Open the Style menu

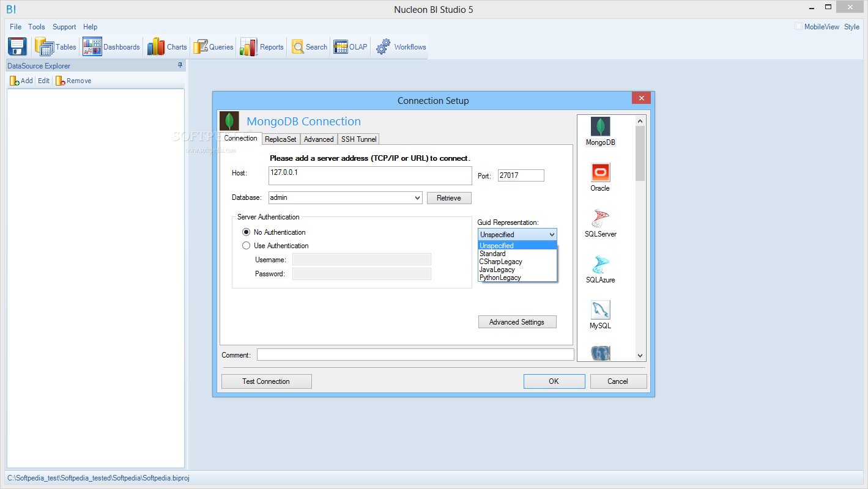[851, 27]
